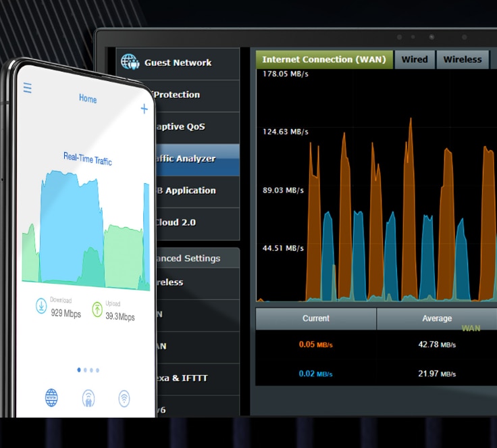Image resolution: width=497 pixels, height=448 pixels.
Task: Open the Wireless advanced settings item
Action: tap(198, 283)
